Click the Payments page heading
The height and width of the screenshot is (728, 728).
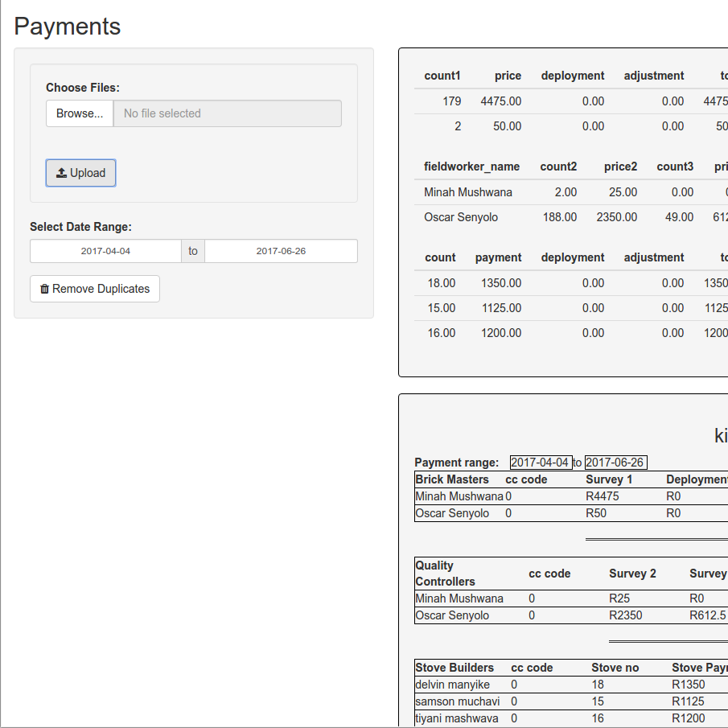pyautogui.click(x=68, y=27)
